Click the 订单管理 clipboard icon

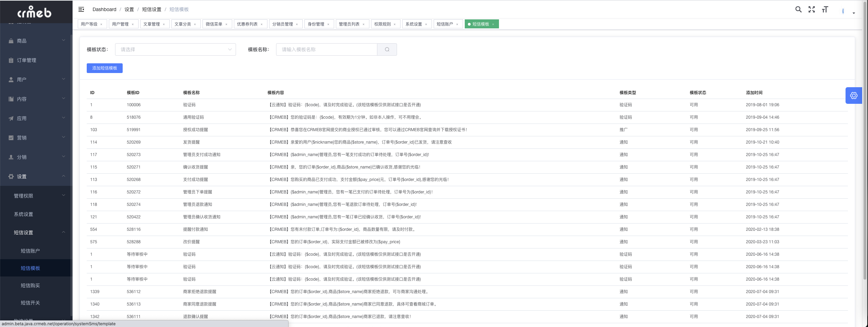pyautogui.click(x=11, y=60)
